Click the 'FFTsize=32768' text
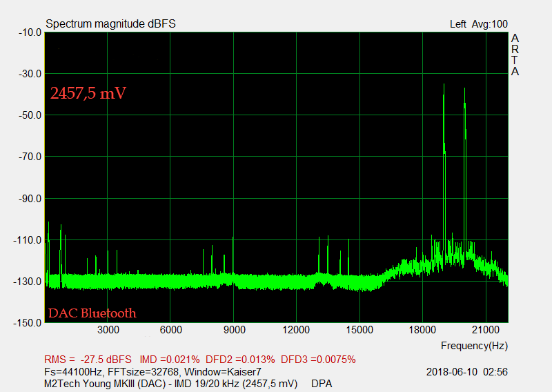Screen dimensions: 552x392 tap(144, 372)
